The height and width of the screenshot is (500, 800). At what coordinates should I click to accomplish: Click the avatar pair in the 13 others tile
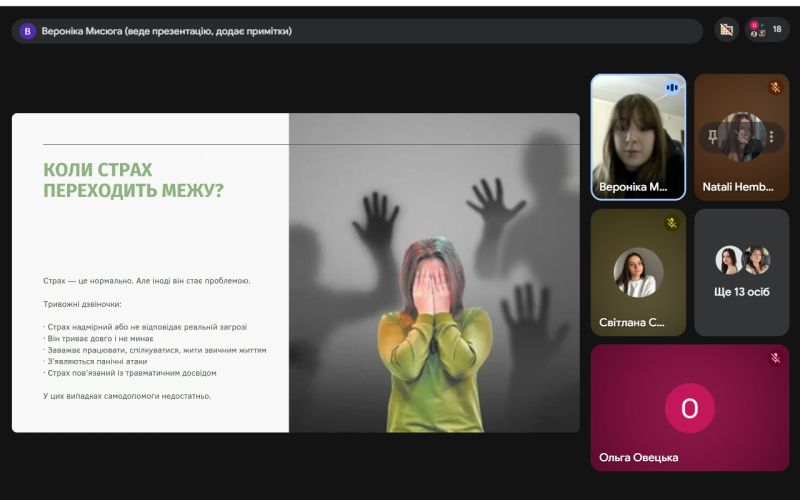tap(742, 260)
